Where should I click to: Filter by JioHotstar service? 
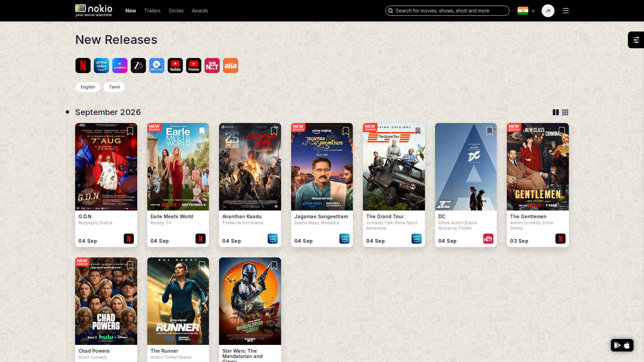click(120, 66)
